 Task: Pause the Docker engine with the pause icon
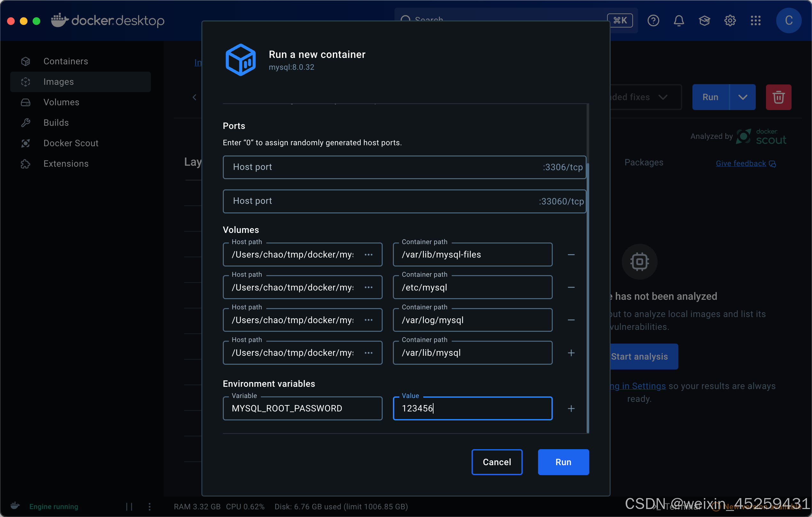tap(129, 506)
